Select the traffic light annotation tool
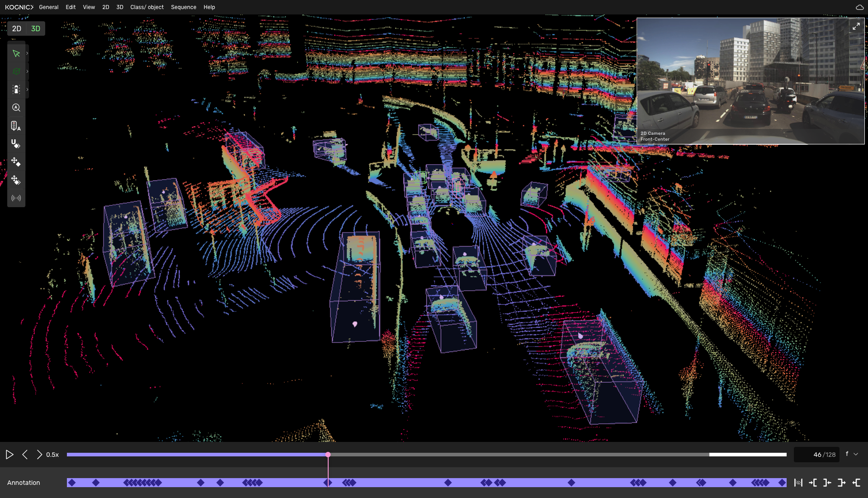Viewport: 868px width, 498px height. [x=16, y=126]
